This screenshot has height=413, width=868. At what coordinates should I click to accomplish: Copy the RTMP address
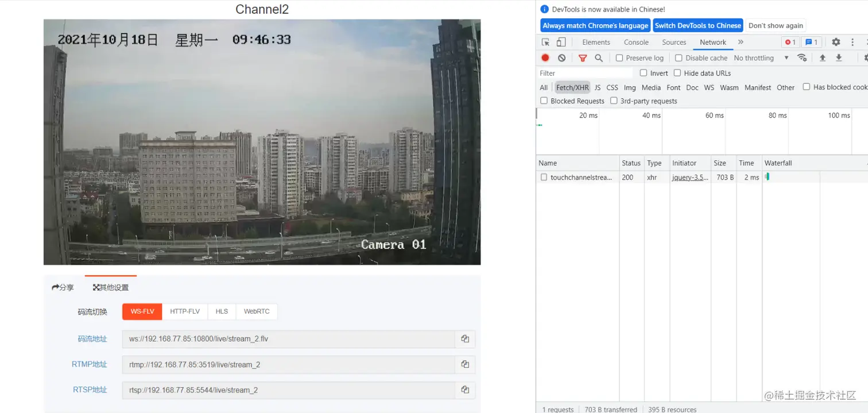[465, 364]
